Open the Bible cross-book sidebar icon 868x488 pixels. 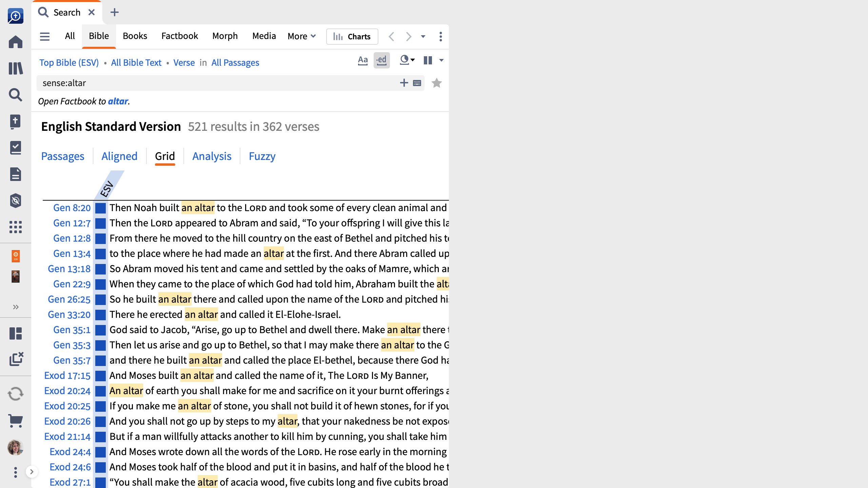[x=16, y=121]
